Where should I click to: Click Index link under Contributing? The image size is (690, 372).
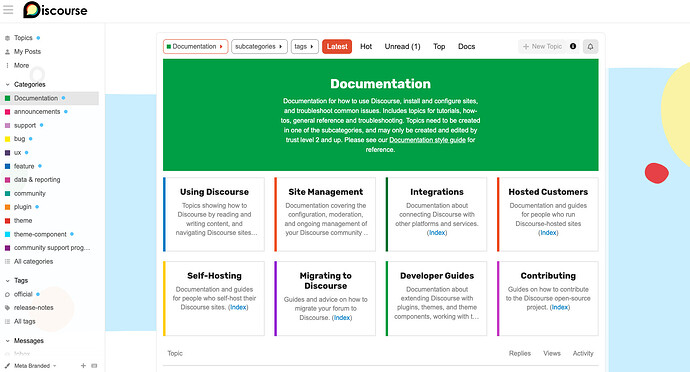(x=560, y=308)
